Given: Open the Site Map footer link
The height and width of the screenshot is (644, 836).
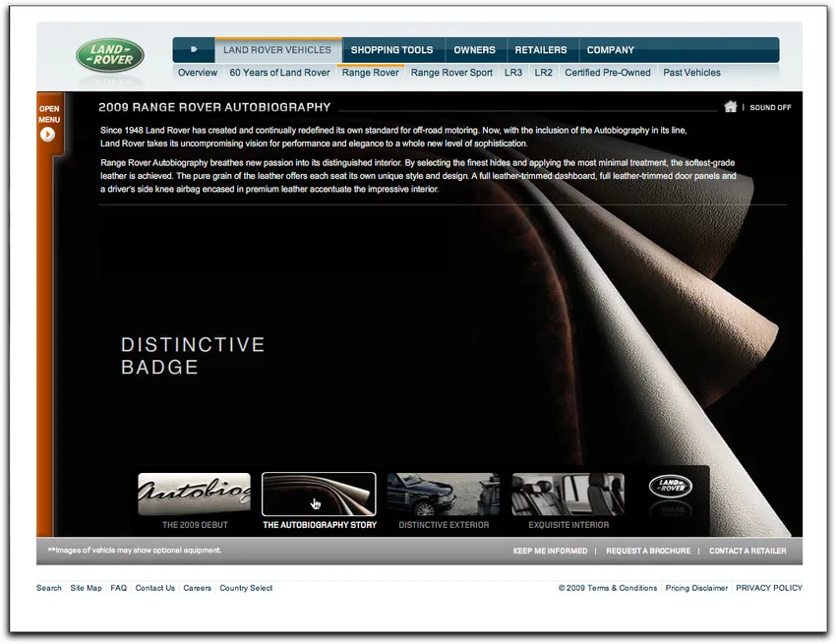Looking at the screenshot, I should (86, 588).
